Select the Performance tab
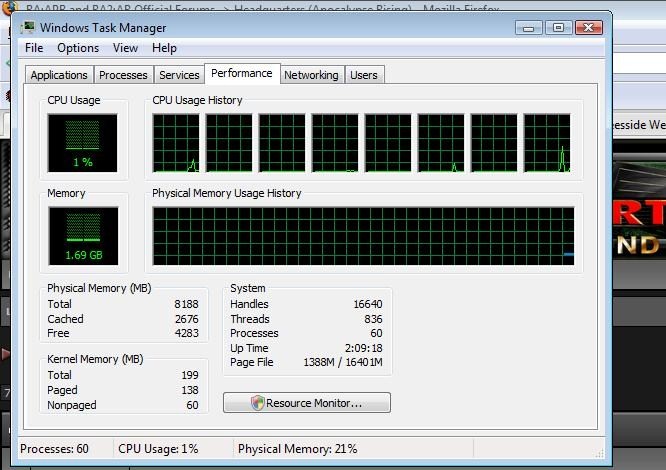The image size is (666, 470). [x=241, y=73]
